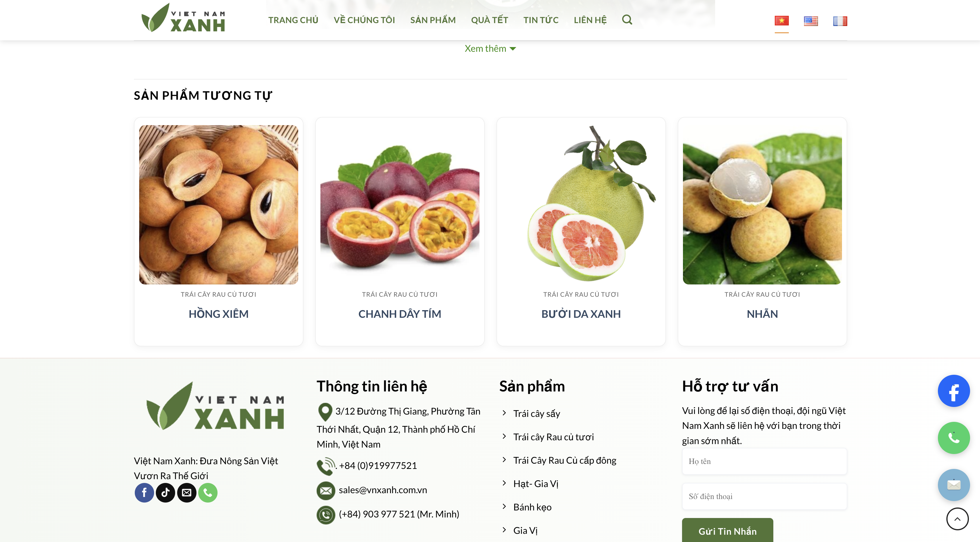
Task: Open the floating Facebook chat bubble
Action: 953,391
